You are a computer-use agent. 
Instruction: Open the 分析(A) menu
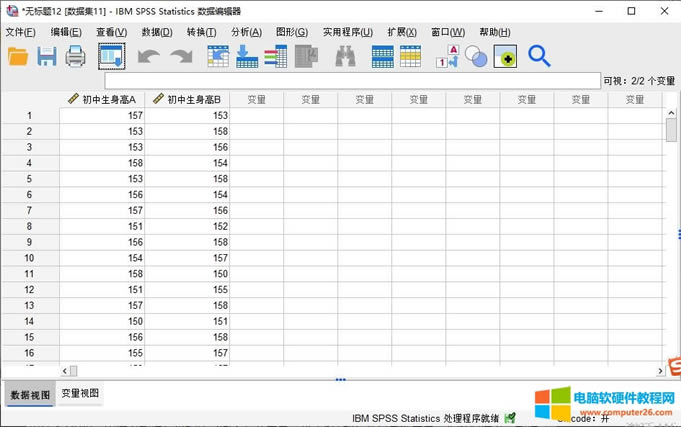(246, 32)
